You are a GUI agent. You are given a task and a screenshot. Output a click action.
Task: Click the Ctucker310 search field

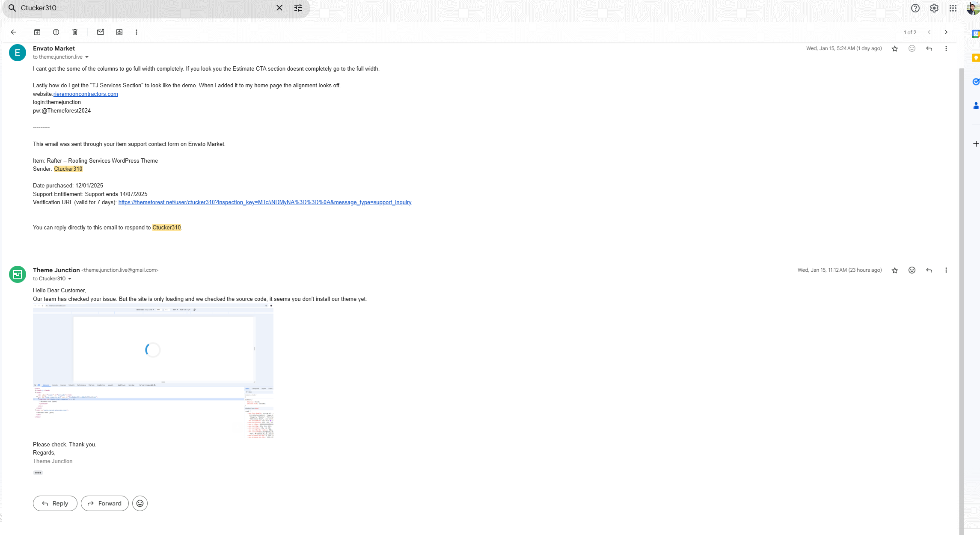coord(146,8)
